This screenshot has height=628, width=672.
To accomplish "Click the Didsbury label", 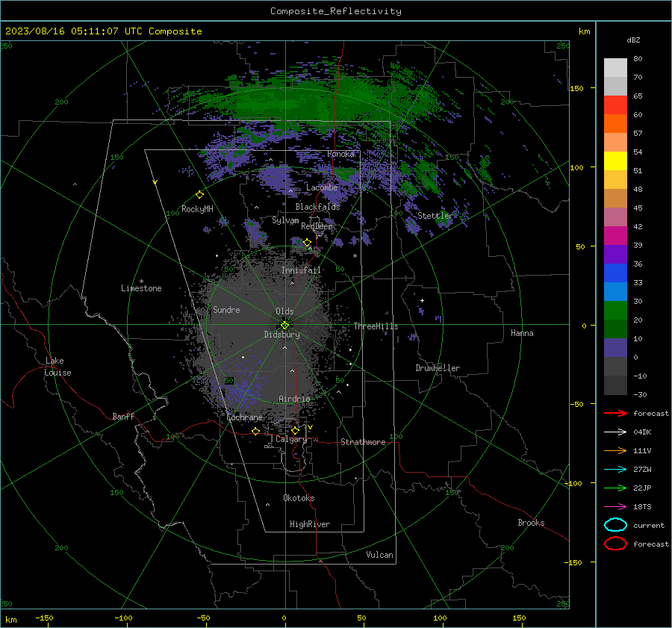I will click(282, 335).
